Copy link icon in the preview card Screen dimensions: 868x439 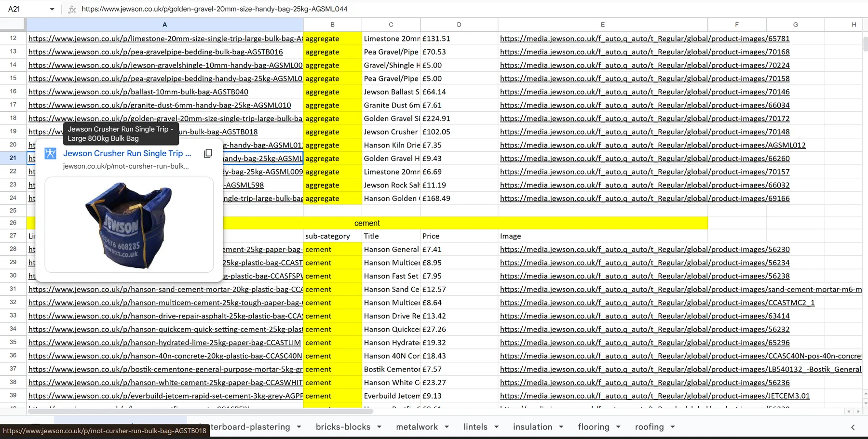click(x=208, y=153)
